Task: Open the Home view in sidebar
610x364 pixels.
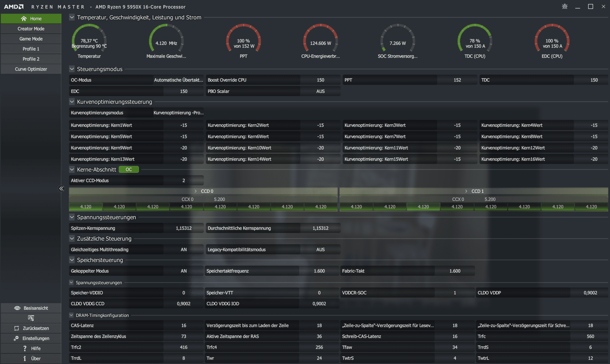Action: pos(31,18)
